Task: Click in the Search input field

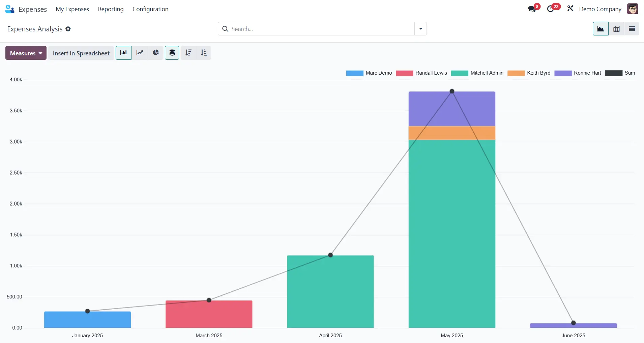Action: pyautogui.click(x=320, y=29)
